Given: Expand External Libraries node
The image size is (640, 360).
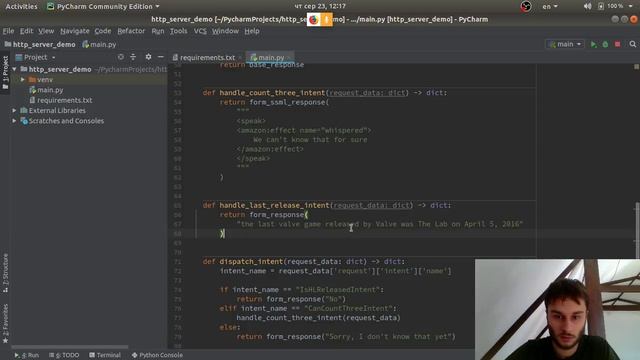Looking at the screenshot, I should (x=14, y=111).
